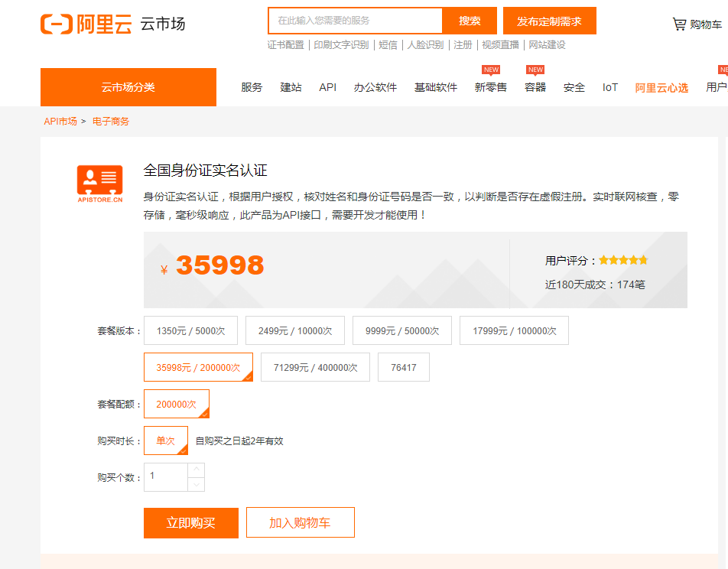Click the price 35998 text
This screenshot has width=728, height=569.
[219, 265]
